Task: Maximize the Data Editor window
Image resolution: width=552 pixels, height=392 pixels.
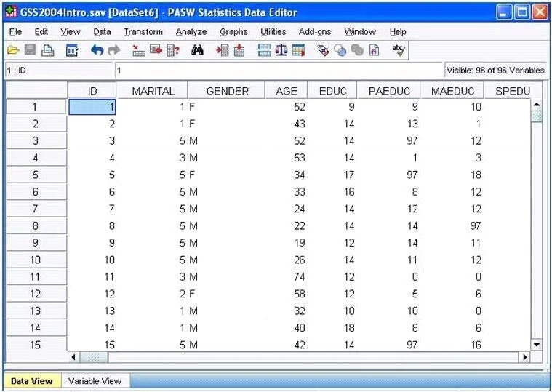Action: pos(523,12)
